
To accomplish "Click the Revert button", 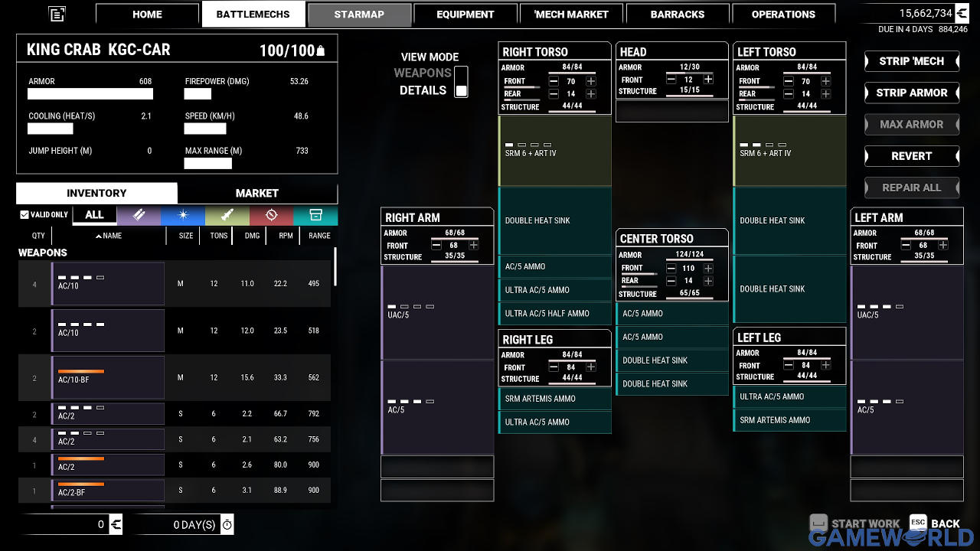I will tap(911, 156).
